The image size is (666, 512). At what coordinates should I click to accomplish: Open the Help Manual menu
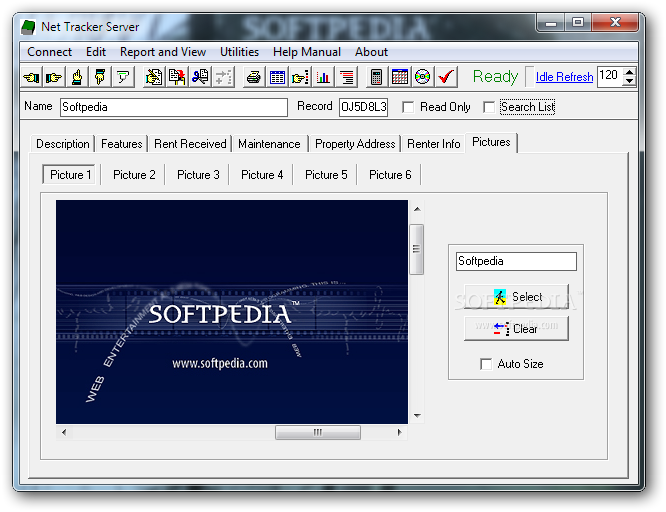tap(307, 52)
